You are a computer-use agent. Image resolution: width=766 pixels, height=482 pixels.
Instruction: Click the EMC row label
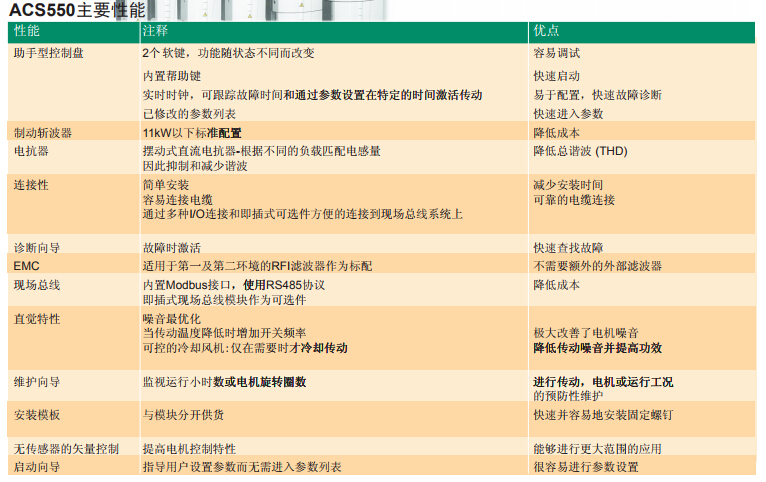click(x=27, y=266)
